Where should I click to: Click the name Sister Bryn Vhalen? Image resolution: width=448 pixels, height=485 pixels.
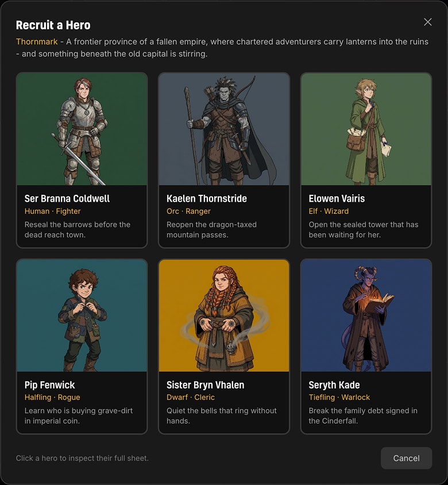[x=205, y=385]
